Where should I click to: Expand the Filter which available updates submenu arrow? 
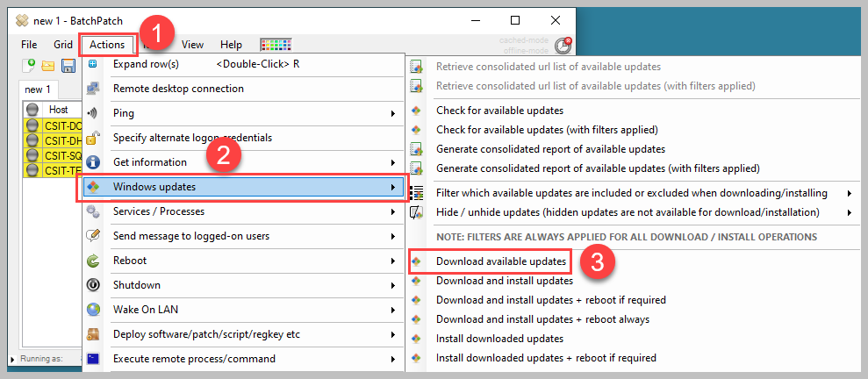[x=850, y=193]
